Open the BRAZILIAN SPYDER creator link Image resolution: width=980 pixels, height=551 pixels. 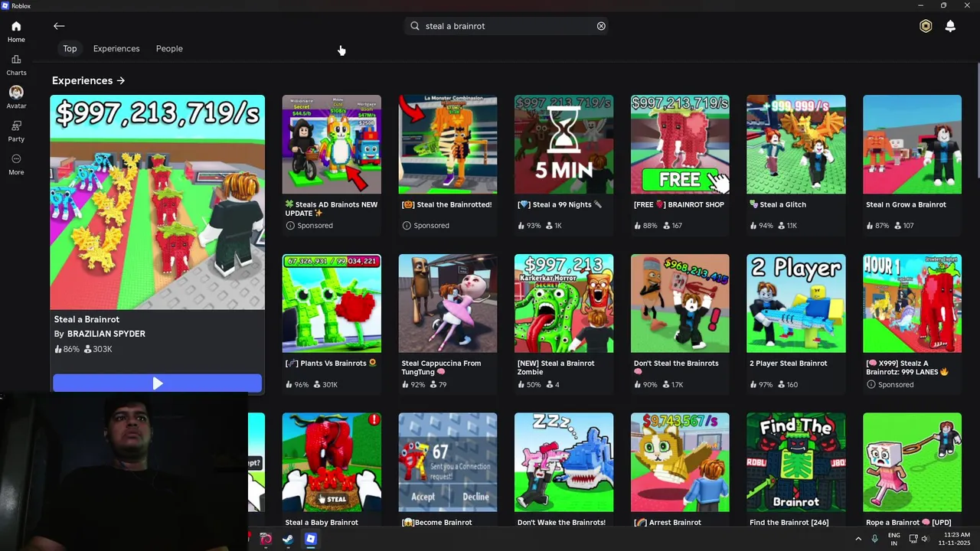pos(106,334)
